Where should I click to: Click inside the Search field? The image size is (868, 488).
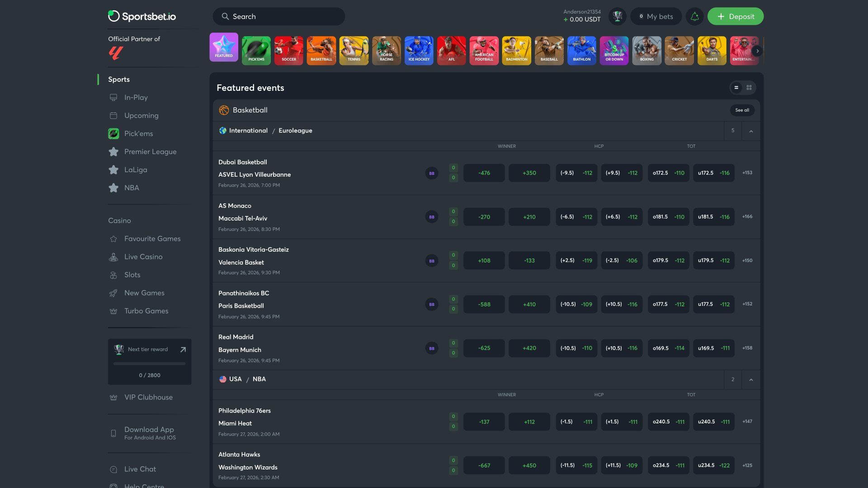click(x=279, y=16)
